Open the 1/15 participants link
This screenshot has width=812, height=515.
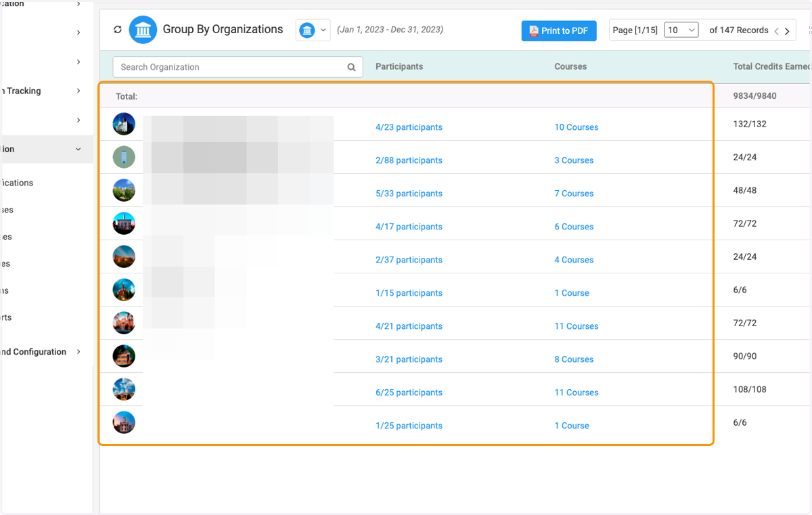tap(409, 293)
